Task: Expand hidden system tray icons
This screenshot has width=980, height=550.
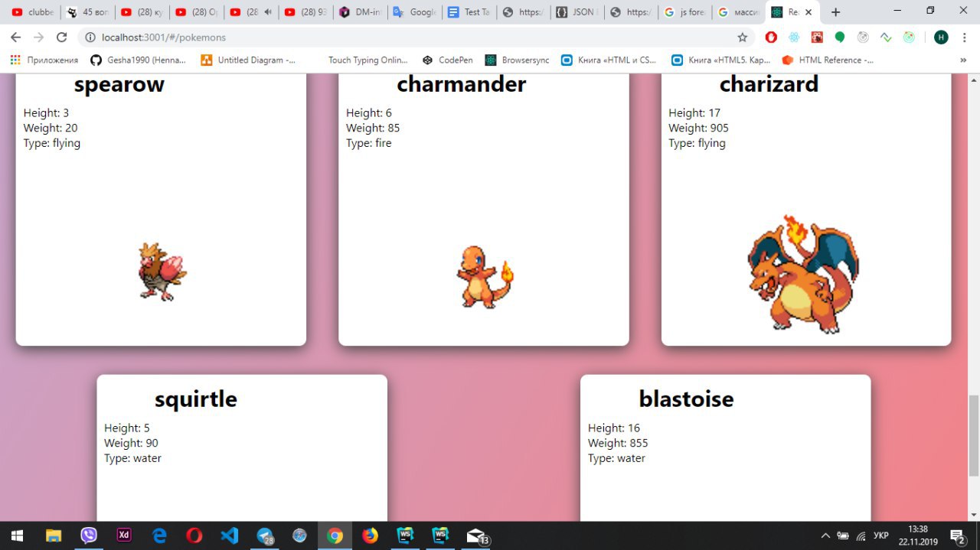Action: pyautogui.click(x=825, y=535)
